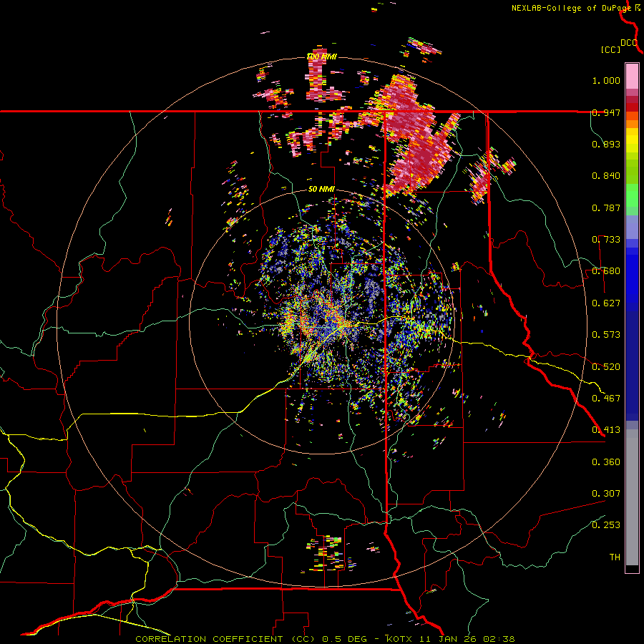Viewport: 644px width, 644px height.
Task: Select the 0.520 color scale label
Action: [606, 366]
